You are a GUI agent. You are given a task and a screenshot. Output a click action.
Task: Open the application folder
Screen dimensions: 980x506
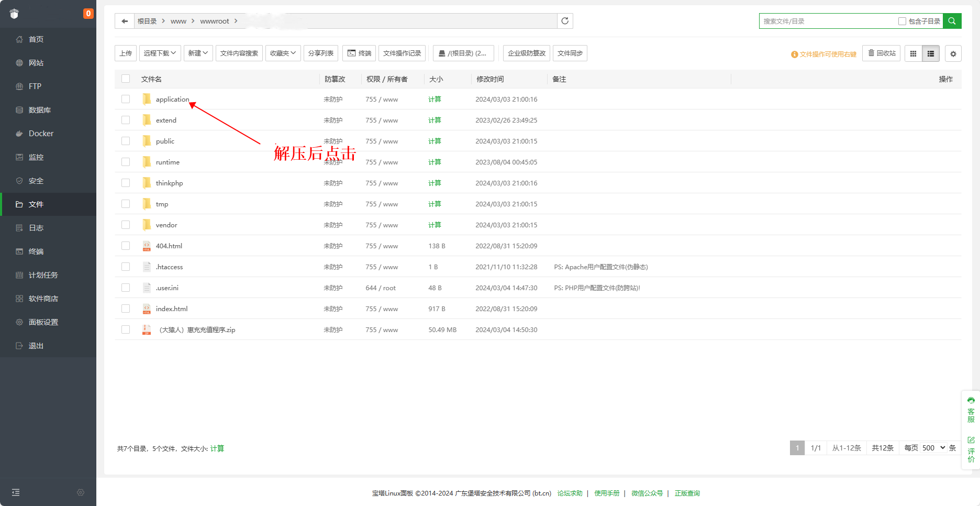click(172, 100)
